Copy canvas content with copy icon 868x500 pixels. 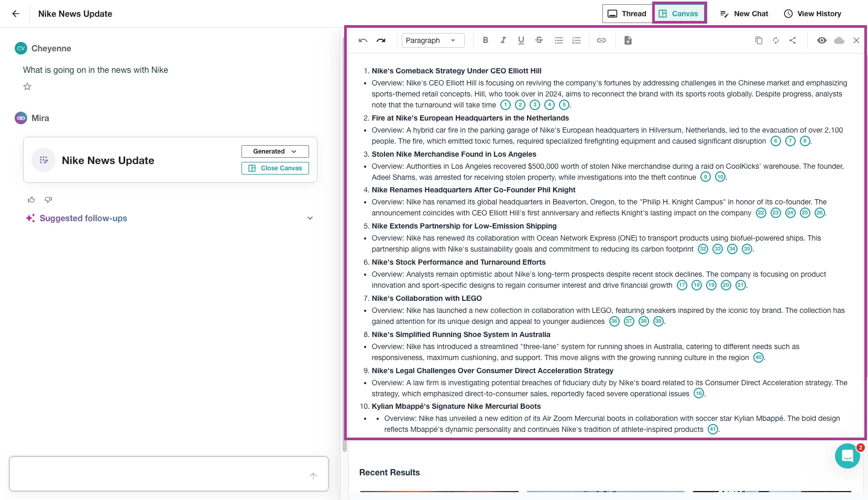[759, 40]
